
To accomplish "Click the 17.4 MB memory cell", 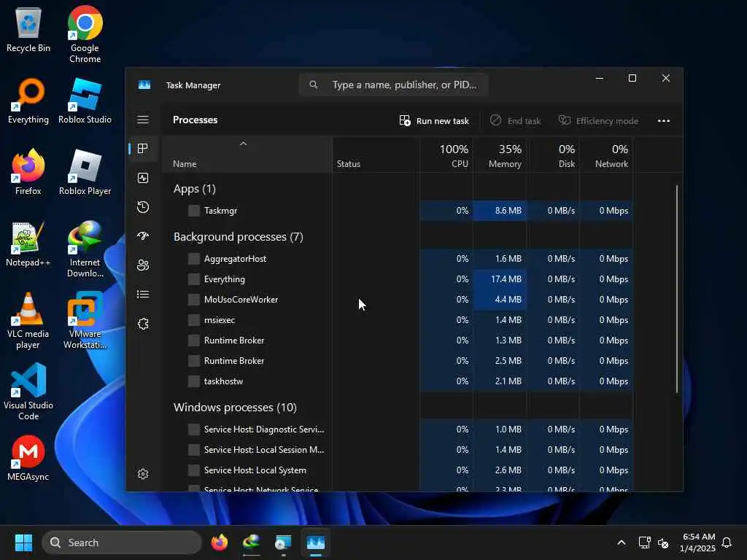I will click(x=500, y=279).
